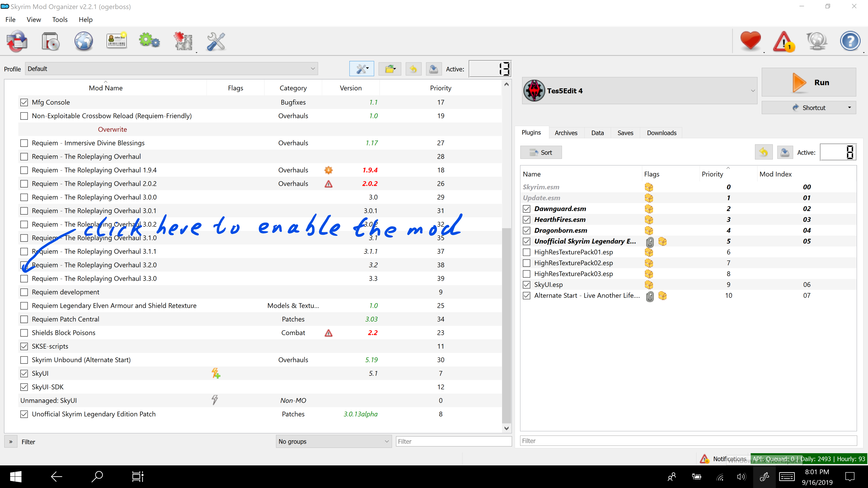Open the Tools menu
Screen dimensions: 868x488
(x=60, y=20)
